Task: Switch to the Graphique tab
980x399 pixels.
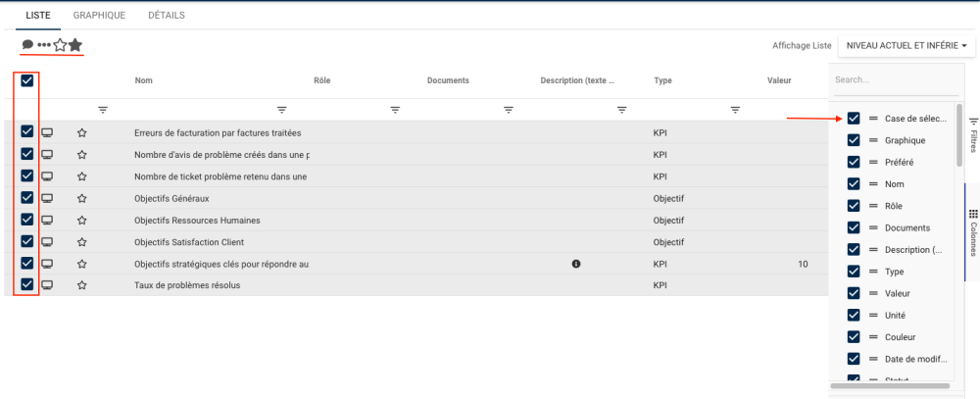Action: click(x=99, y=16)
